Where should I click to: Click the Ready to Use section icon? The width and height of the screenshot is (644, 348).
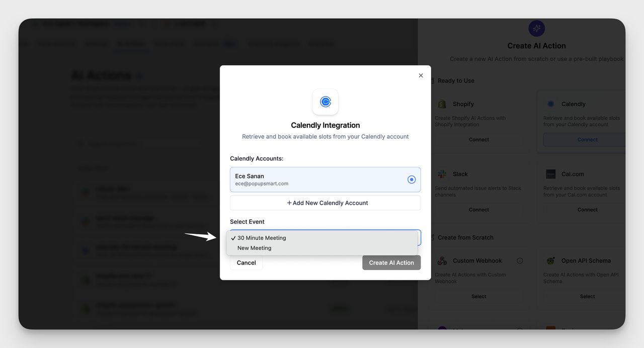(x=431, y=80)
